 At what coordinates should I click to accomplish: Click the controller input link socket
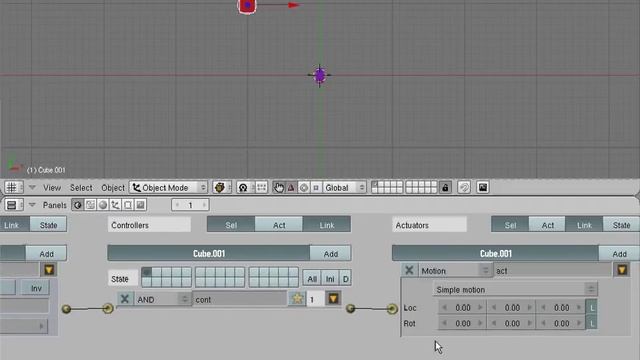[108, 309]
